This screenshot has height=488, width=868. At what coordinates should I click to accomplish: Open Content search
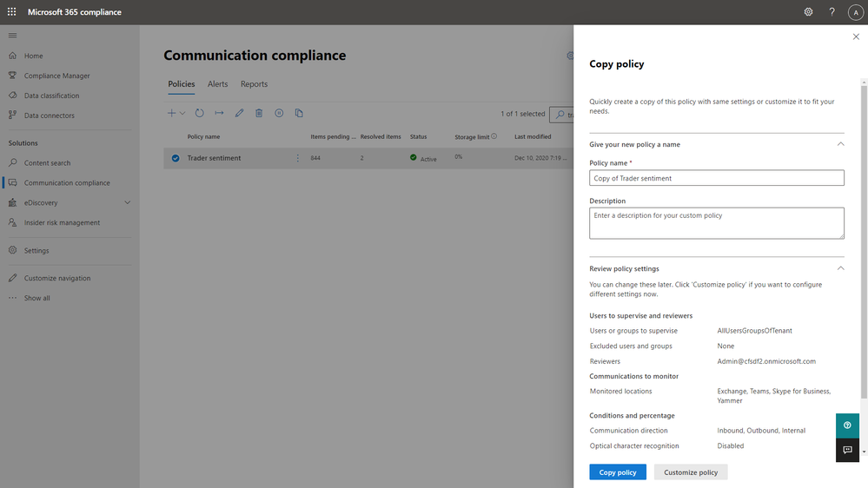point(47,163)
